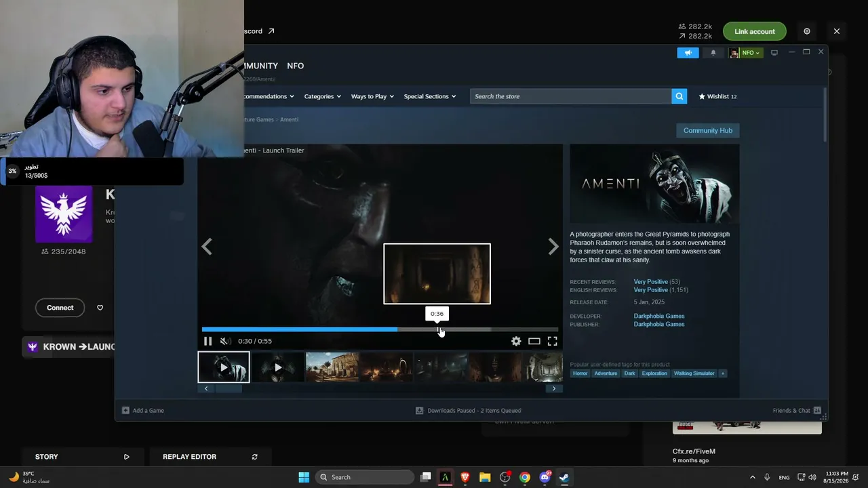Open Windows Start menu

(x=304, y=477)
